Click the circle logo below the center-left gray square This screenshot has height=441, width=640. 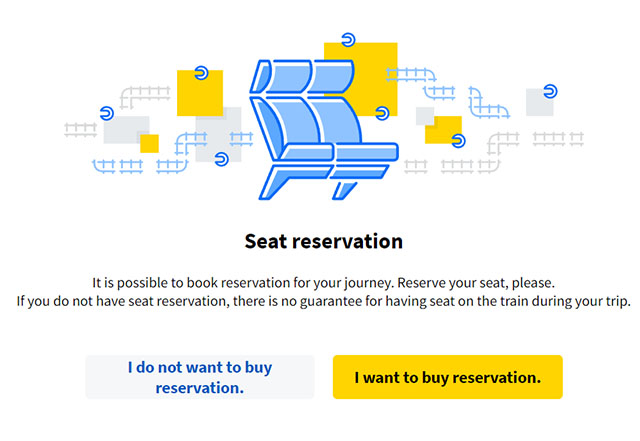(x=221, y=159)
